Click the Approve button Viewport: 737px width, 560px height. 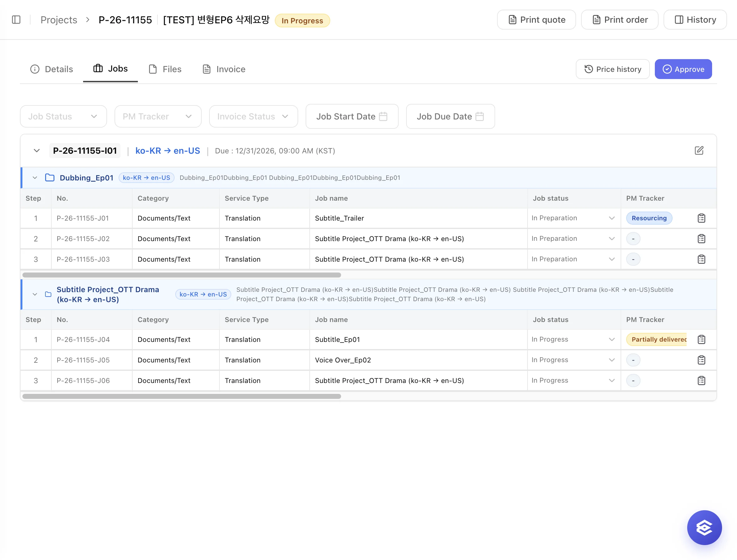[683, 69]
